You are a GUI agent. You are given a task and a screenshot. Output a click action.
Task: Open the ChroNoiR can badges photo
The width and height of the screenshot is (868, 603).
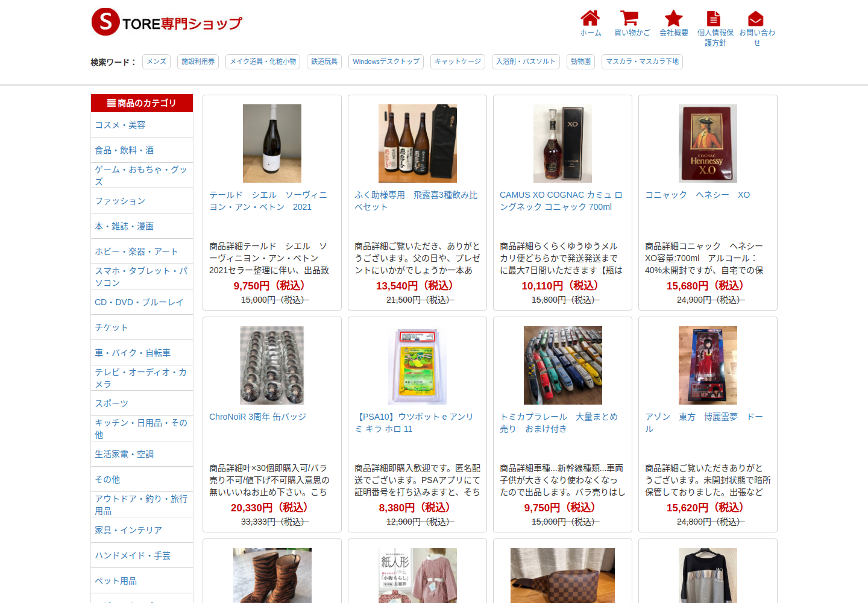tap(272, 365)
